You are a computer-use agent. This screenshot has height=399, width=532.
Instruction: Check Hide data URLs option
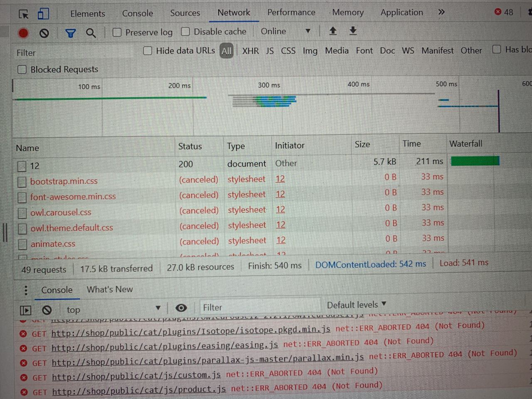pos(148,51)
